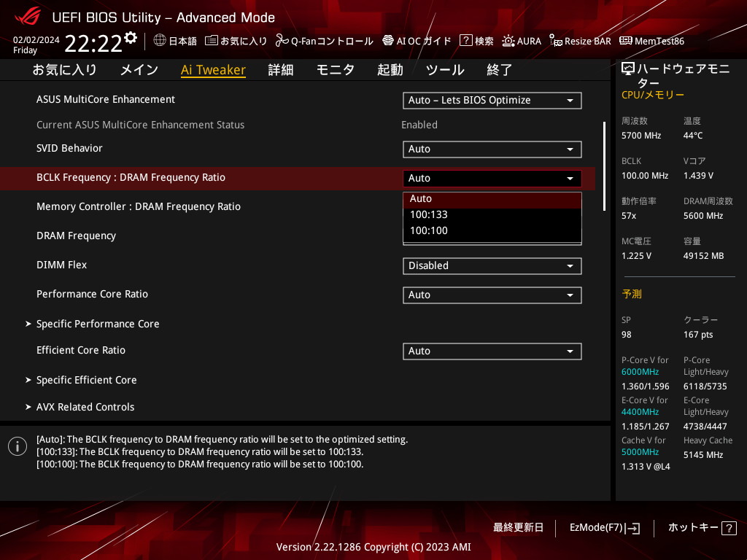Viewport: 747px width, 560px height.
Task: Click 最終更新日 last modified button
Action: click(x=518, y=528)
